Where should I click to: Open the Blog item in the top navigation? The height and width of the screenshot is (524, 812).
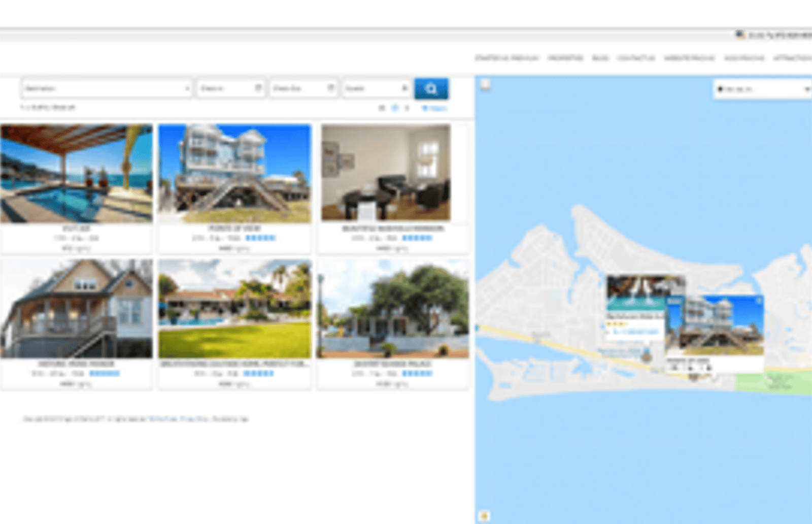[x=600, y=58]
